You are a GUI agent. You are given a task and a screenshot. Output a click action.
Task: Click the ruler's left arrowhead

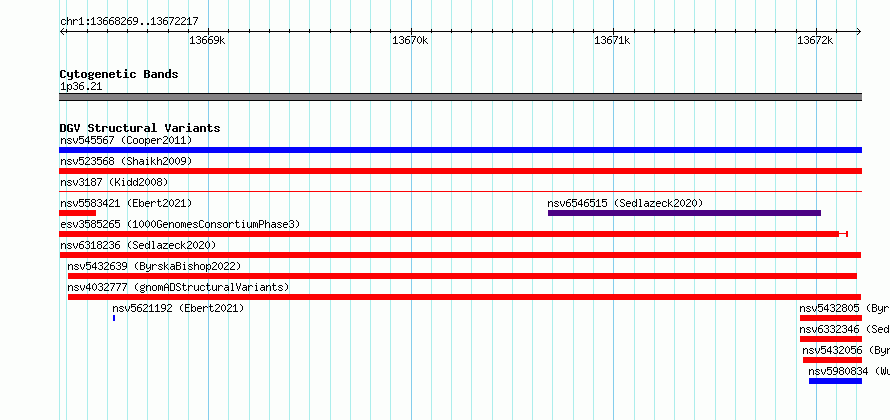[x=62, y=32]
